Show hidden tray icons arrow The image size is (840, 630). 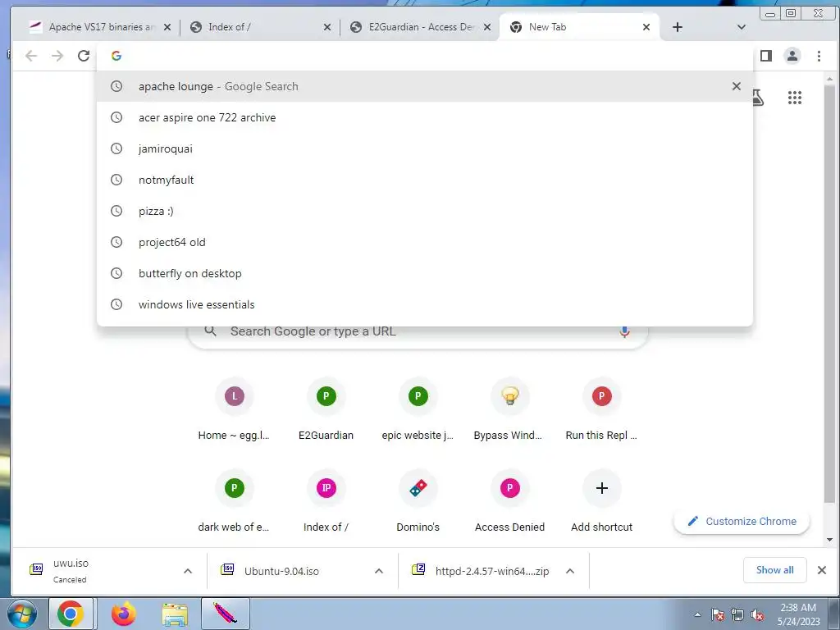697,614
